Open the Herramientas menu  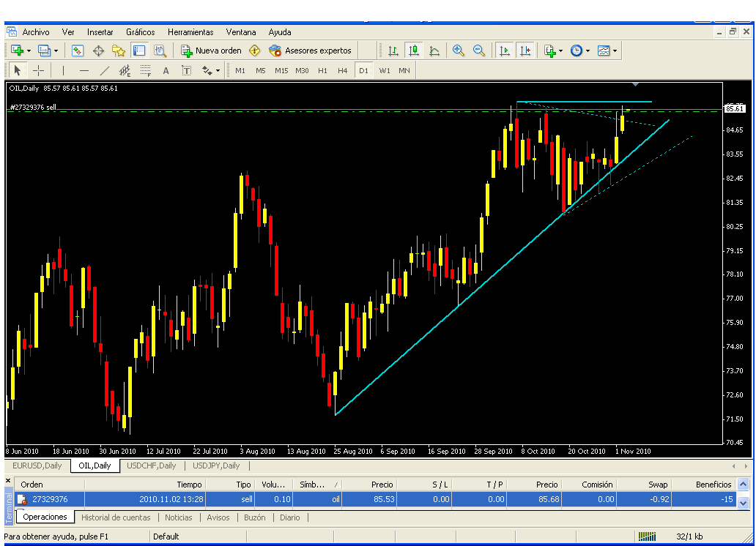coord(190,32)
